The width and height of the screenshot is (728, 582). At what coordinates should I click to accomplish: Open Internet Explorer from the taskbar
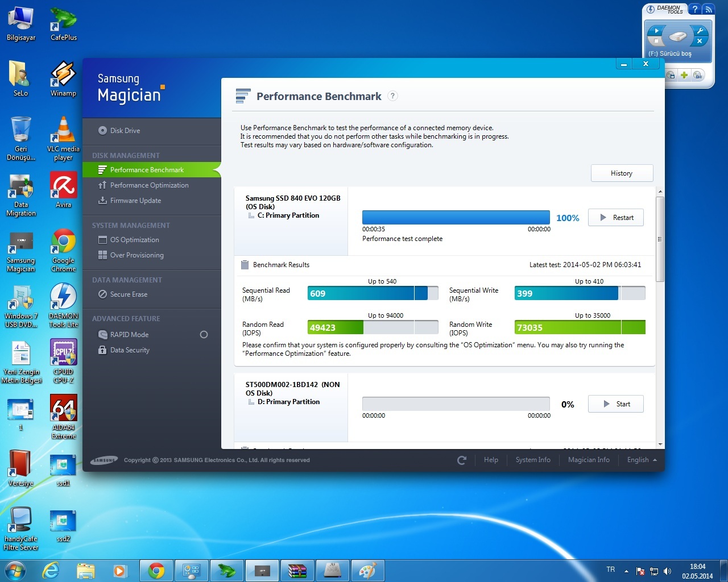click(51, 571)
